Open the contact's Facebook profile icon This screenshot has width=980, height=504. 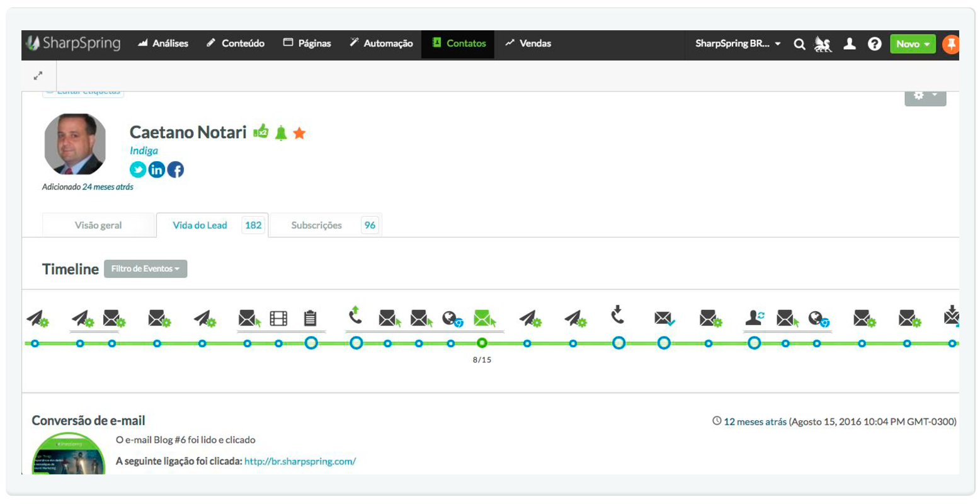(x=176, y=169)
